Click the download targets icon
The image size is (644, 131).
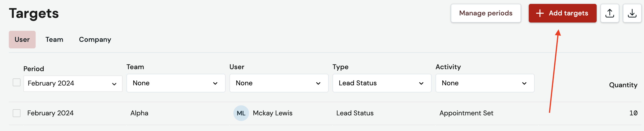[632, 13]
